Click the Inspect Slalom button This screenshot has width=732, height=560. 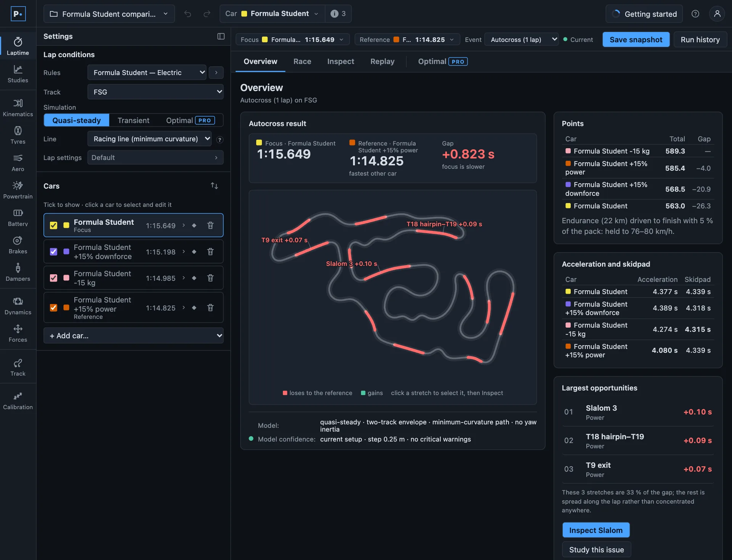(x=596, y=530)
